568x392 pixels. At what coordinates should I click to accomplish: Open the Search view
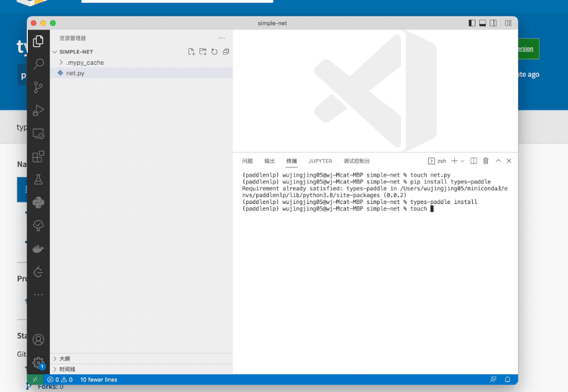click(x=38, y=64)
